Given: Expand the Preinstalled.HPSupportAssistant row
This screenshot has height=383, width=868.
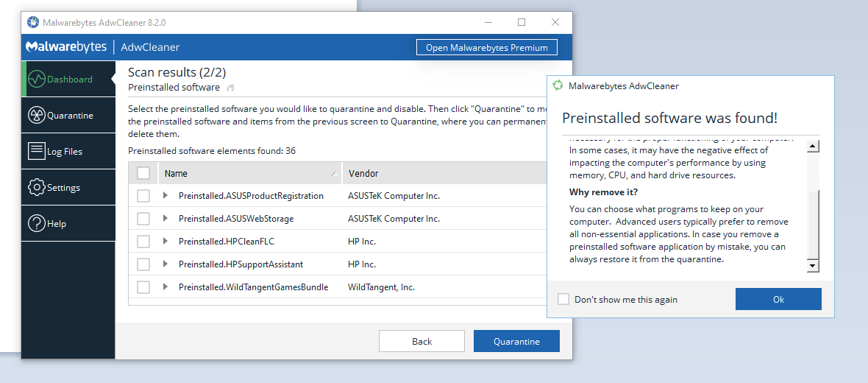Looking at the screenshot, I should pos(166,264).
